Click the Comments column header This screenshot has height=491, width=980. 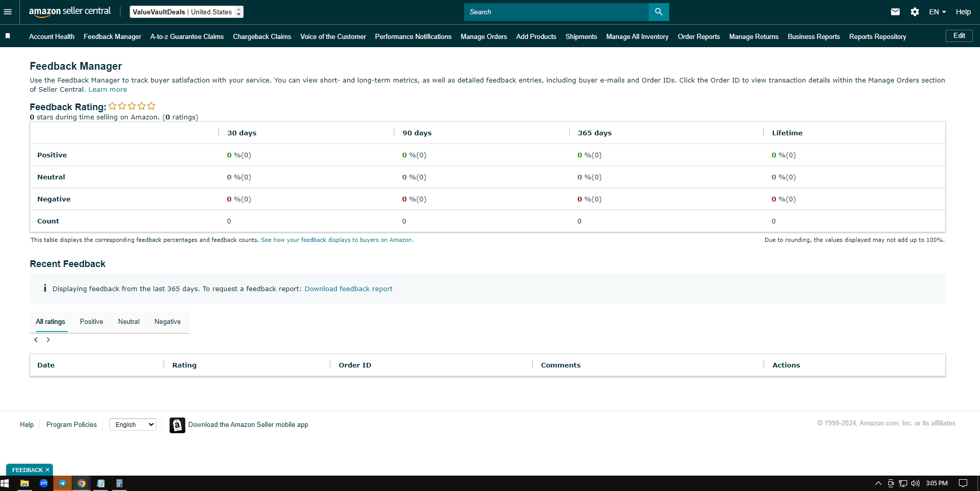pos(561,365)
